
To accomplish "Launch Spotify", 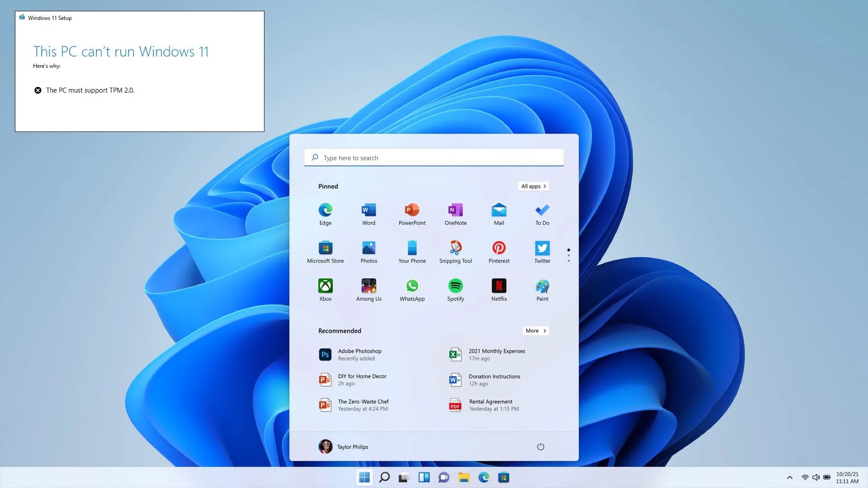I will 456,290.
